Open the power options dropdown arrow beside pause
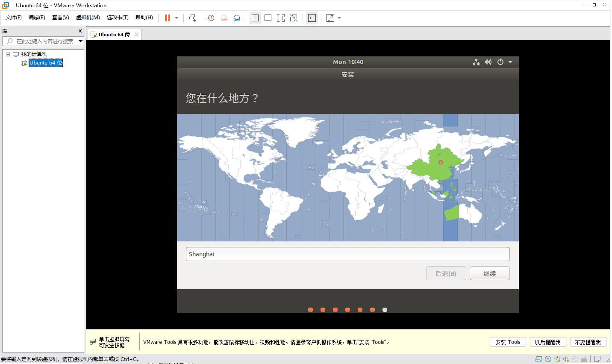Viewport: 612px width, 364px height. click(x=177, y=18)
